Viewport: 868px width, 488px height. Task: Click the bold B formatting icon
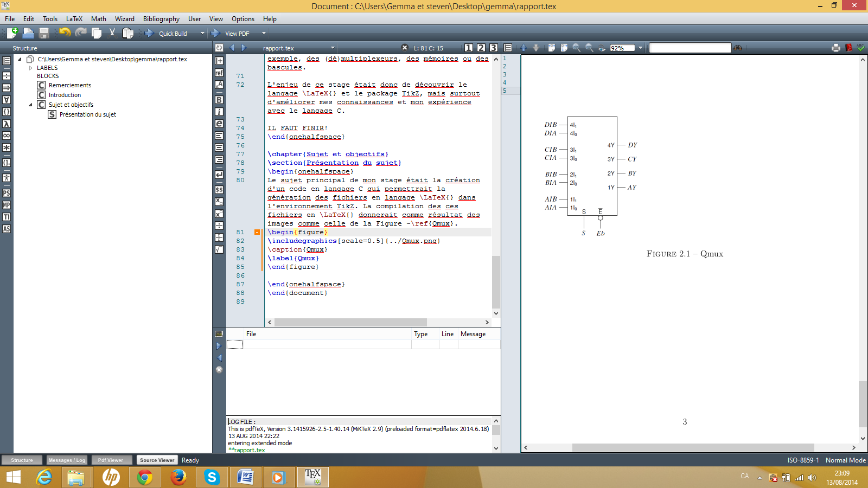[x=219, y=100]
